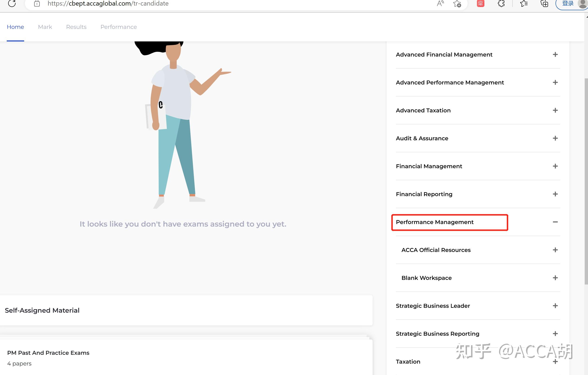
Task: Collapse the Performance Management section
Action: point(555,222)
